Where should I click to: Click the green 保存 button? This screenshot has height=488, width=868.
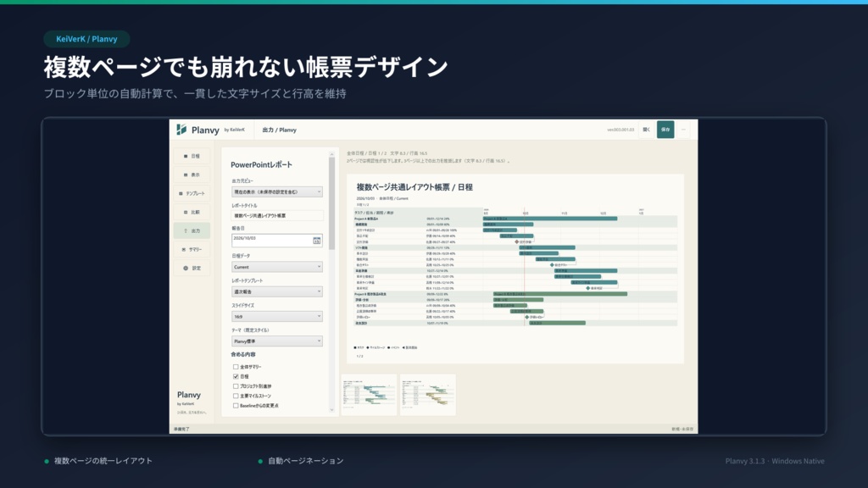(x=665, y=130)
